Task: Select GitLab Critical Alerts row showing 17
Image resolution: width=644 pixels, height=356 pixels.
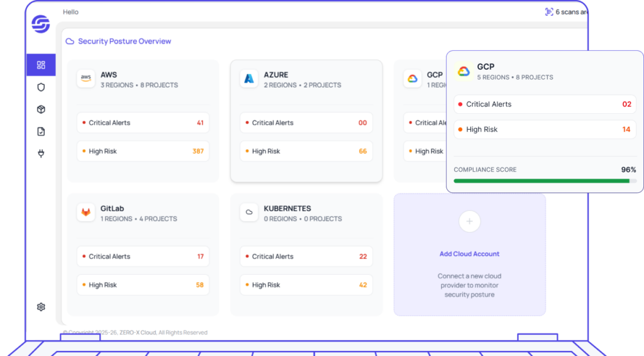Action: pos(143,257)
